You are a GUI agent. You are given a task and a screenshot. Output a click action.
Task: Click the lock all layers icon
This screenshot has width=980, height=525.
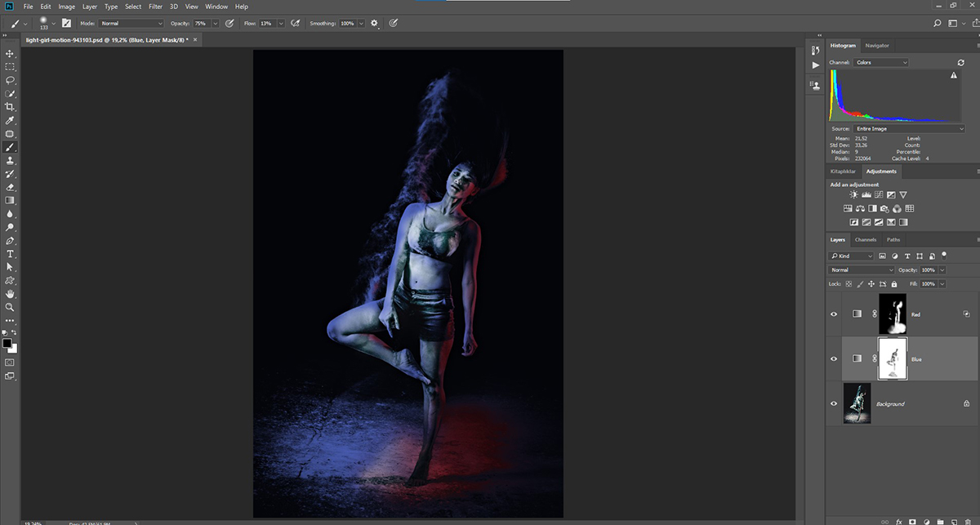[893, 284]
